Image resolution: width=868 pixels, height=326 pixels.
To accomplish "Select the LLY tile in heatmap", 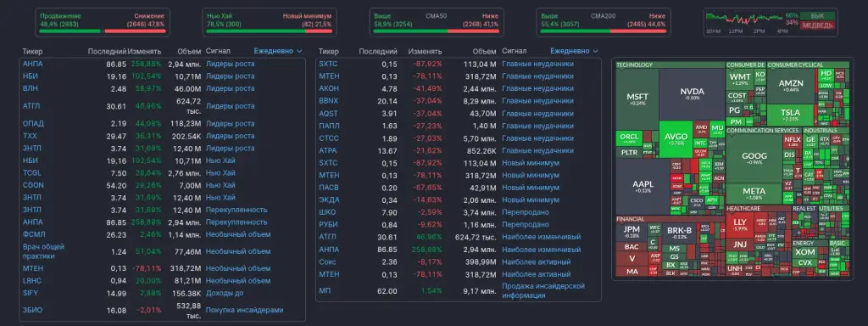I will tap(739, 224).
